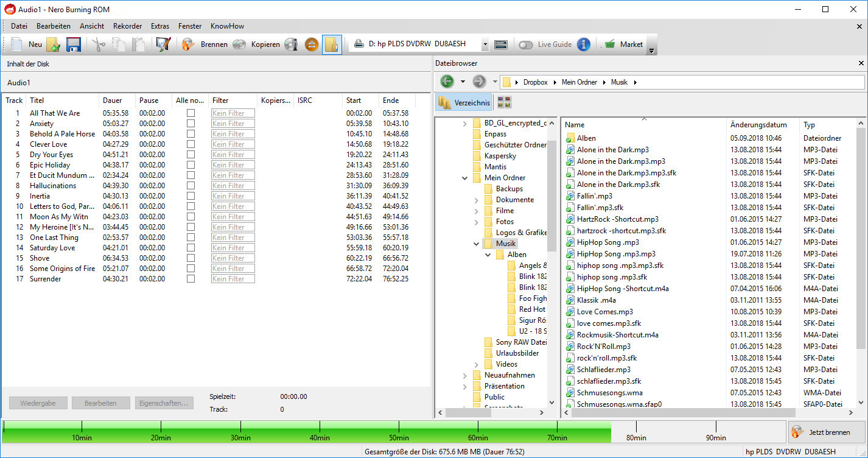Click the Neu new compilation icon

point(17,44)
